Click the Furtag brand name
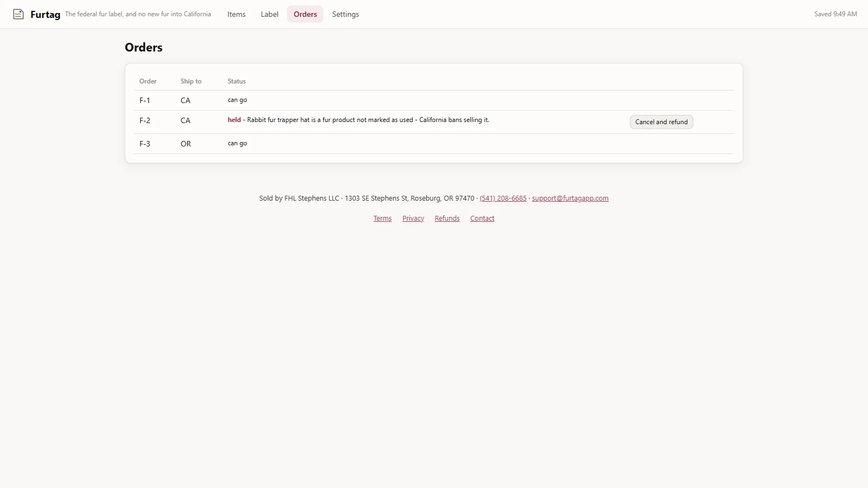The image size is (868, 488). [46, 15]
